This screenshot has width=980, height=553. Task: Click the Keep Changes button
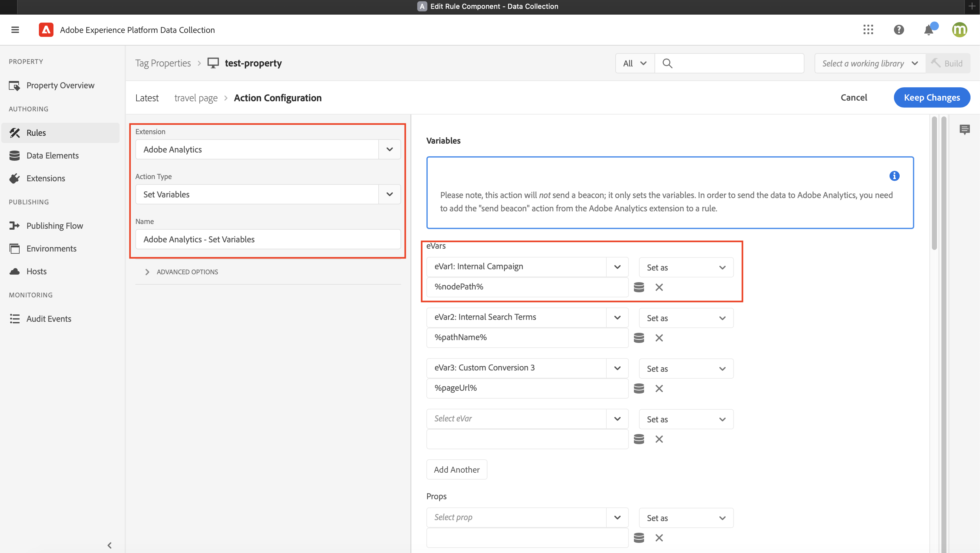[x=932, y=97]
